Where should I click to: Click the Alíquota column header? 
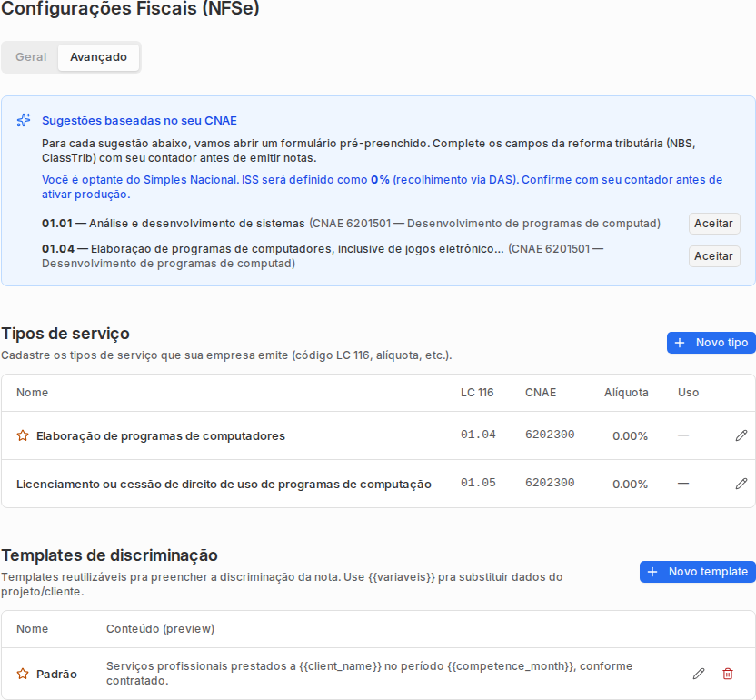[x=626, y=392]
